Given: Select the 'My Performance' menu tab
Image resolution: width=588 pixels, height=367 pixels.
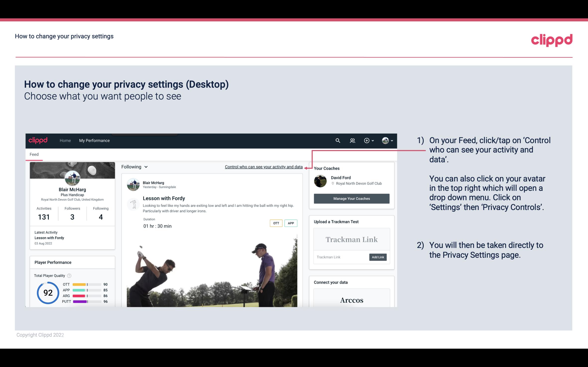Looking at the screenshot, I should 94,140.
